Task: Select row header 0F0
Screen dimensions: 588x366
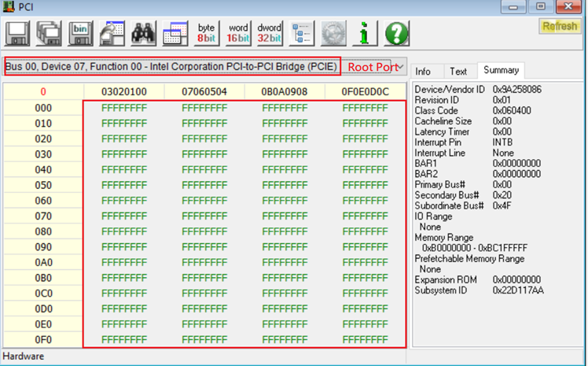Action: point(43,340)
